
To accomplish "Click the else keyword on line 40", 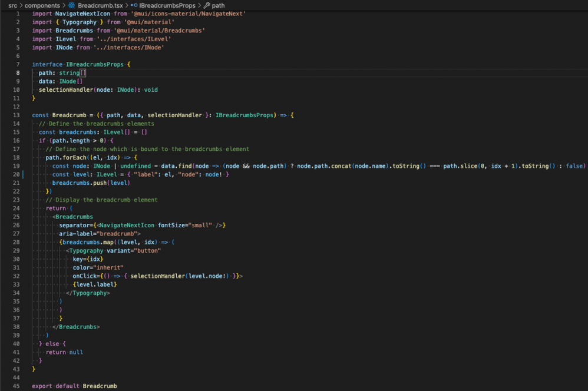I will click(52, 344).
